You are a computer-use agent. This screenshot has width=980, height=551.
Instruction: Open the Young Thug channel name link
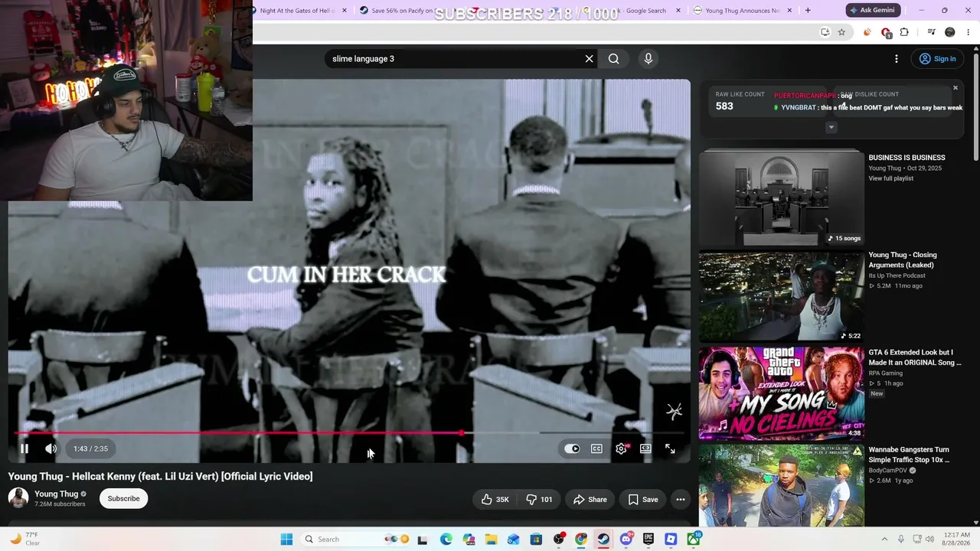coord(57,494)
